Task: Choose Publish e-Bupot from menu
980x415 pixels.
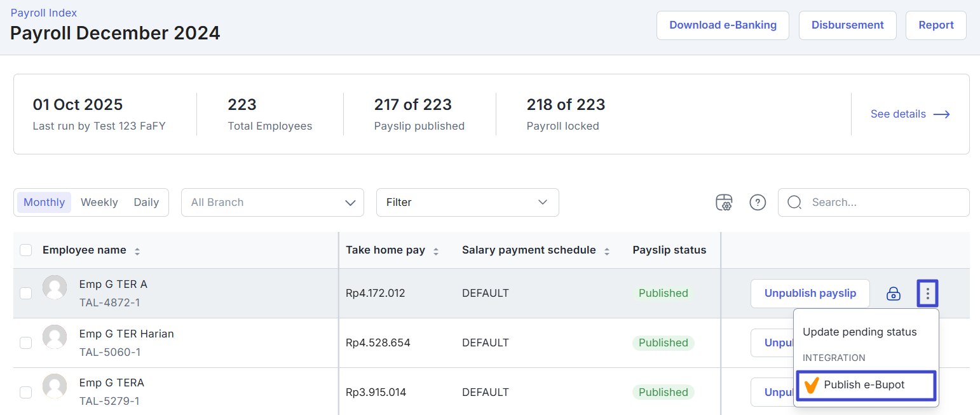Action: [864, 385]
